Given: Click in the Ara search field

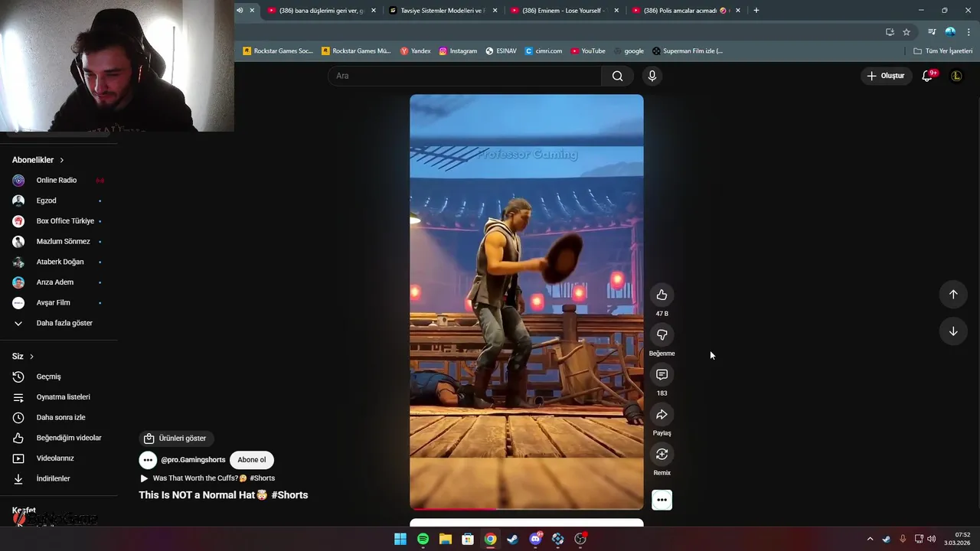Looking at the screenshot, I should click(465, 76).
